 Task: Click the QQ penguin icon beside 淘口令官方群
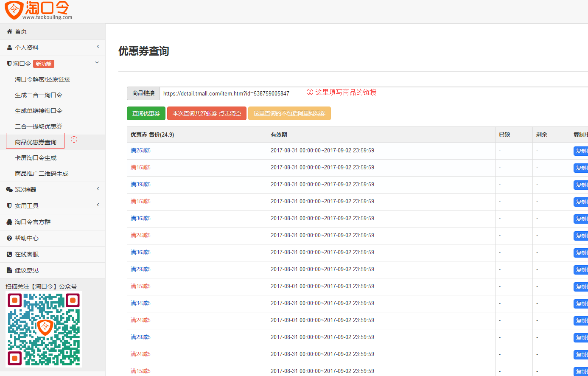click(9, 222)
